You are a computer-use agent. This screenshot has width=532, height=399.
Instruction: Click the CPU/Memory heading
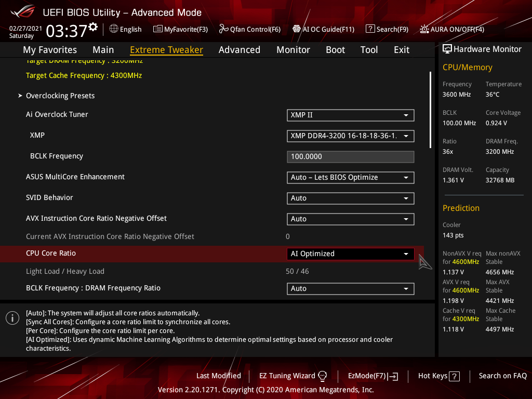[x=468, y=67]
